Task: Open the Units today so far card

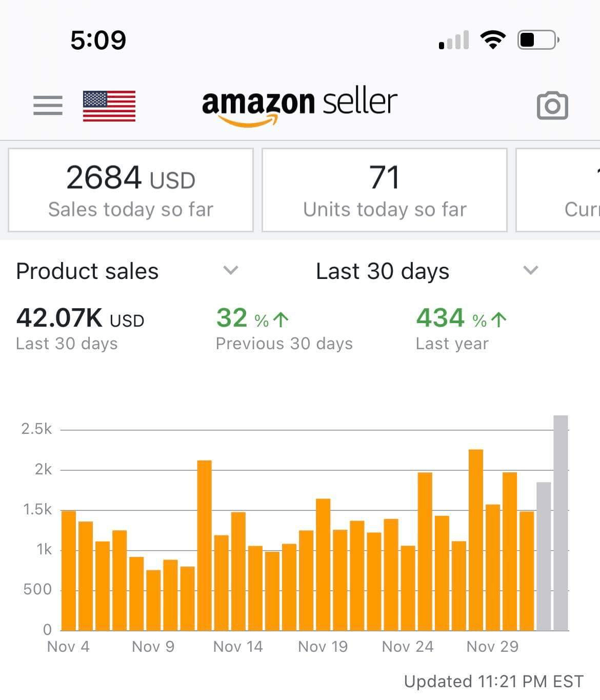Action: (384, 190)
